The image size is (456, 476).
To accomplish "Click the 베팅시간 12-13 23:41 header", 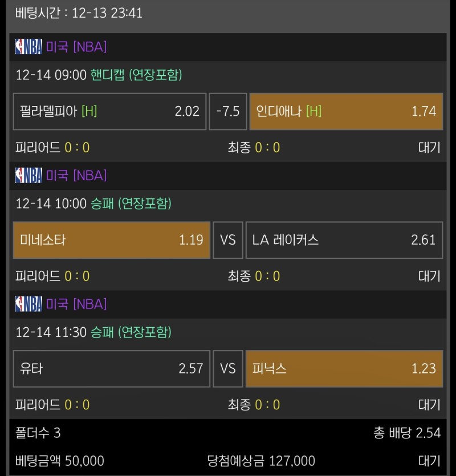I will (79, 13).
